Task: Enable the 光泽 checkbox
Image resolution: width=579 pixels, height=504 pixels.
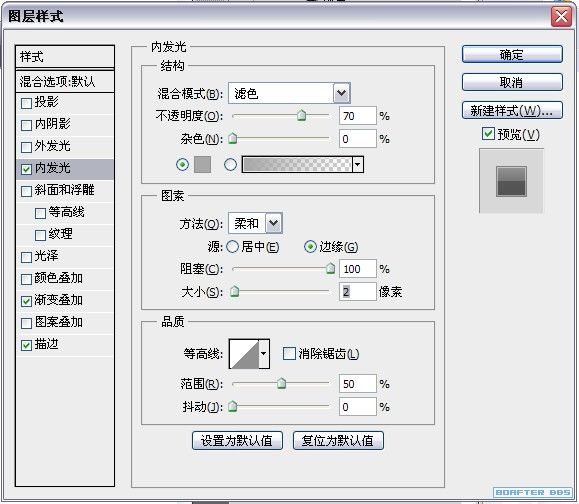Action: pyautogui.click(x=27, y=257)
